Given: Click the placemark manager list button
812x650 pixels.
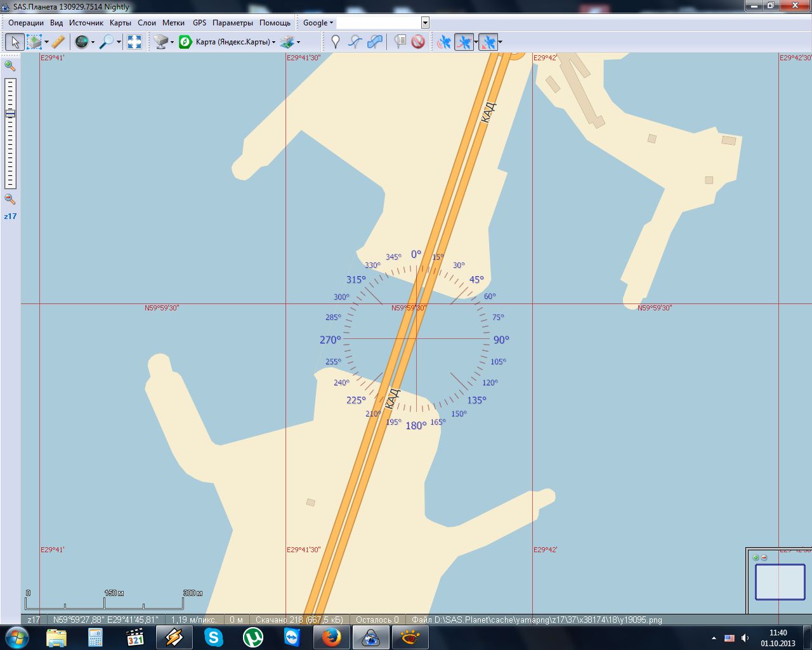Looking at the screenshot, I should pos(400,43).
